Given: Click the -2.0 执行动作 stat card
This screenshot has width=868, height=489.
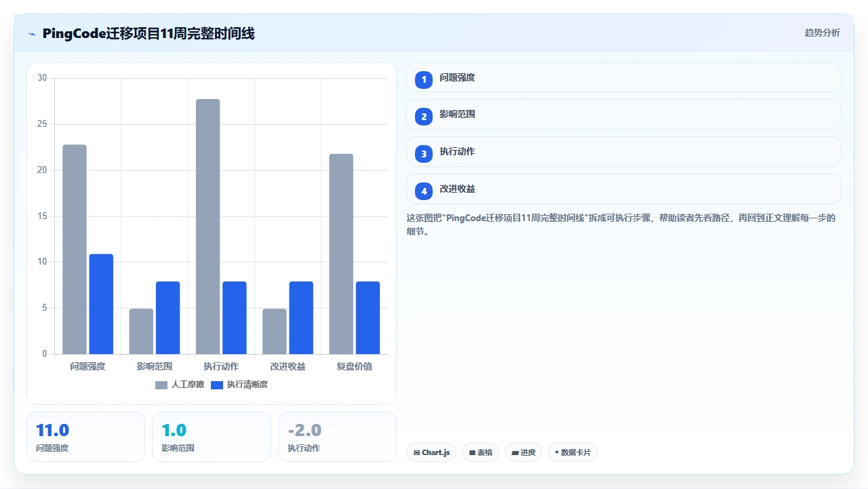Looking at the screenshot, I should click(x=337, y=437).
